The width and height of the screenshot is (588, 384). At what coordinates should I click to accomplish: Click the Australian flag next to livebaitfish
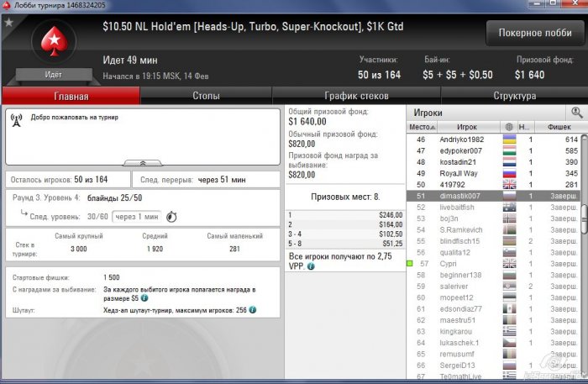(509, 207)
